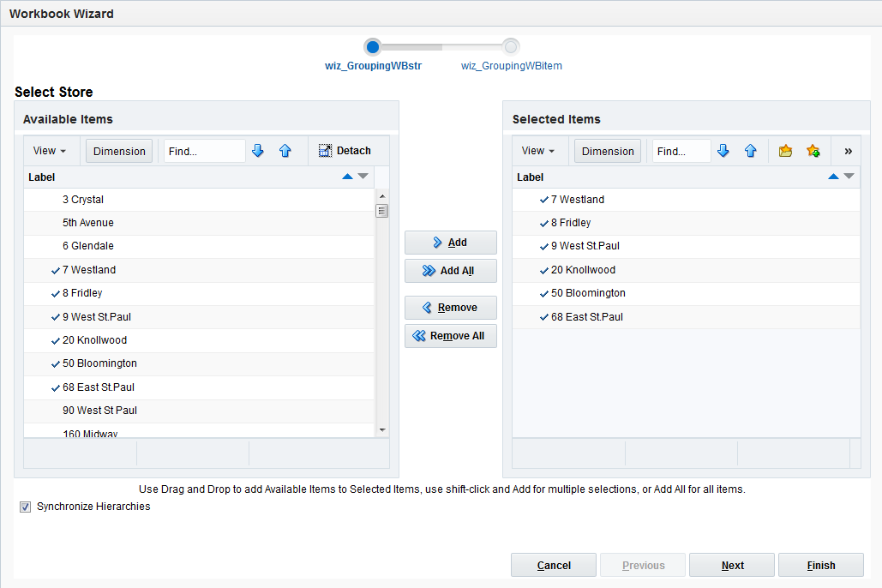Screen dimensions: 882x588
Task: Select 90 West St Paul in Available Items
Action: point(199,411)
